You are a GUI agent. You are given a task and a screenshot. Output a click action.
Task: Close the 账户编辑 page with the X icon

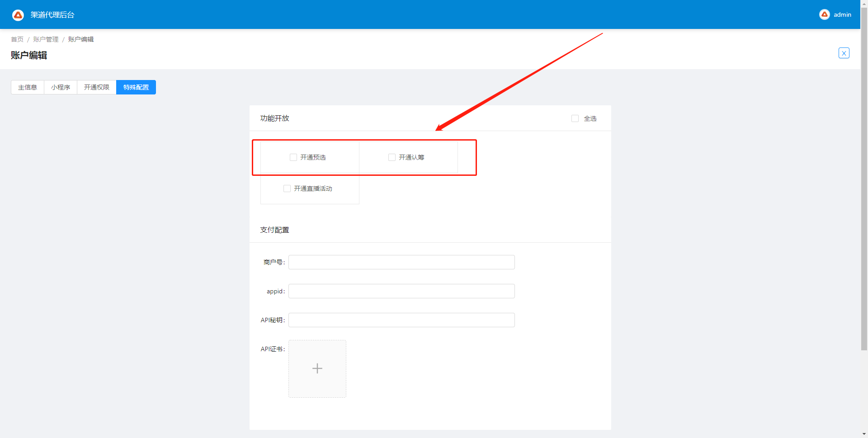click(844, 53)
